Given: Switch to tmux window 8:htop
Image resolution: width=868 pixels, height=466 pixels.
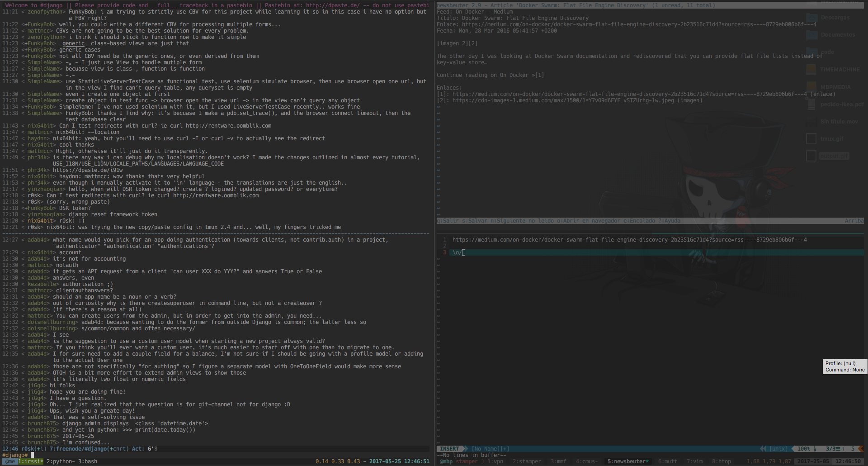Looking at the screenshot, I should pos(722,461).
